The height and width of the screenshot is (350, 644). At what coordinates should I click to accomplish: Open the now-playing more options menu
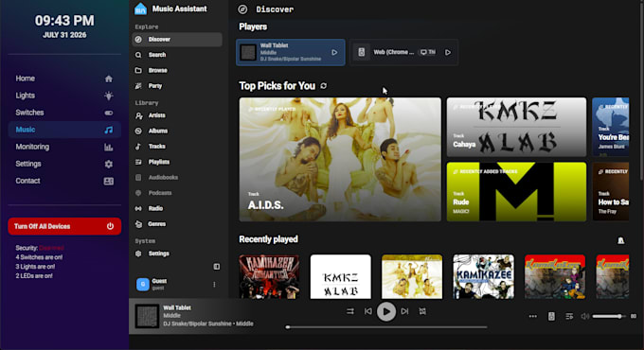coord(532,316)
